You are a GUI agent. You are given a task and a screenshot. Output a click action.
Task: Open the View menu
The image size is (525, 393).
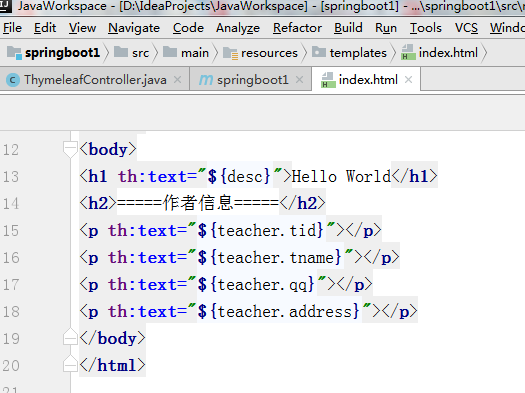tap(82, 28)
